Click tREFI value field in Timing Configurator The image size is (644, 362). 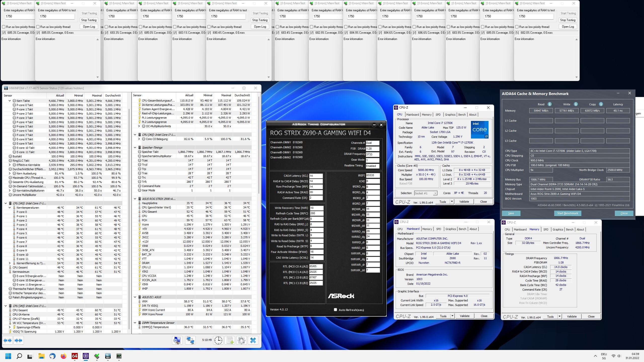pyautogui.click(x=373, y=175)
